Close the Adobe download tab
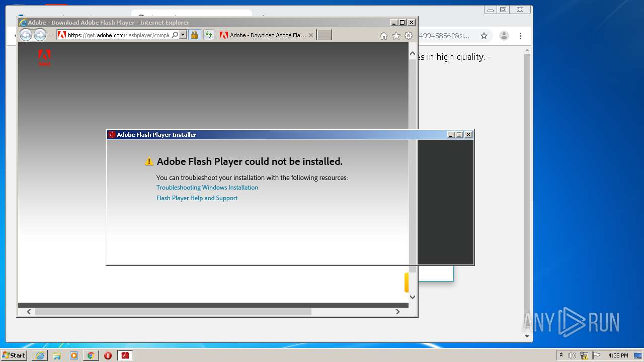The width and height of the screenshot is (644, 362). click(311, 35)
